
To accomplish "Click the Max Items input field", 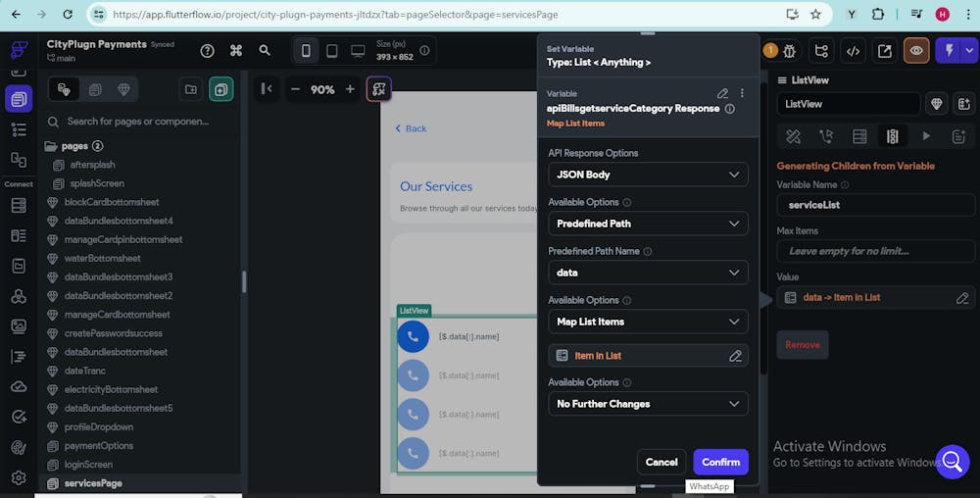I will pos(875,251).
